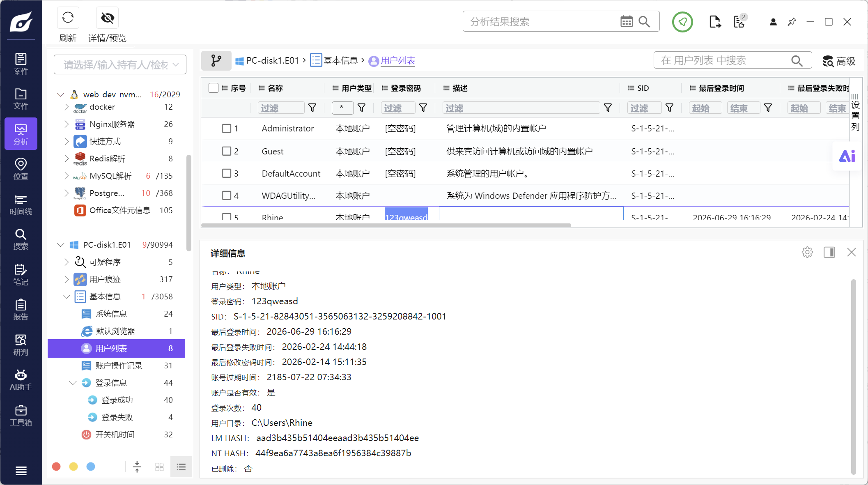Click the green shield icon
868x485 pixels.
(682, 22)
